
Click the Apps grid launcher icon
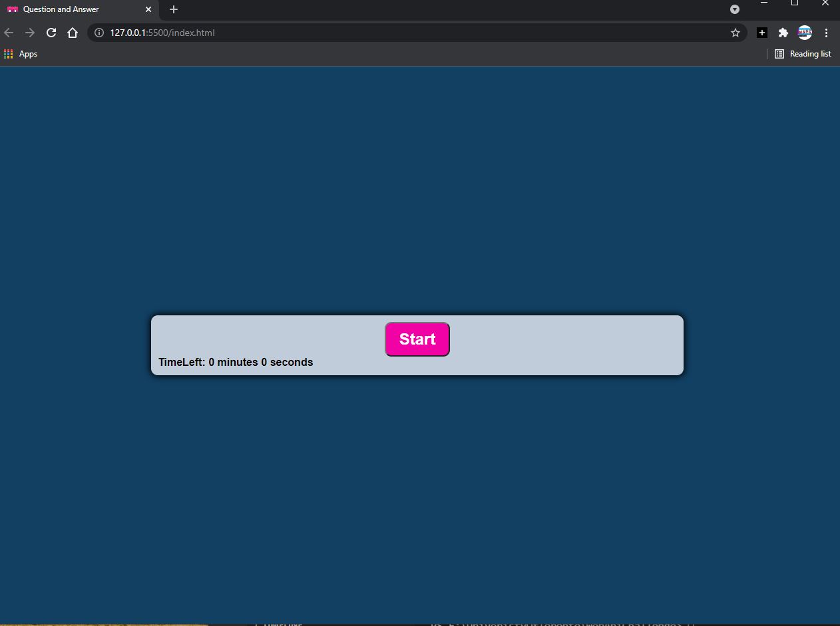7,54
